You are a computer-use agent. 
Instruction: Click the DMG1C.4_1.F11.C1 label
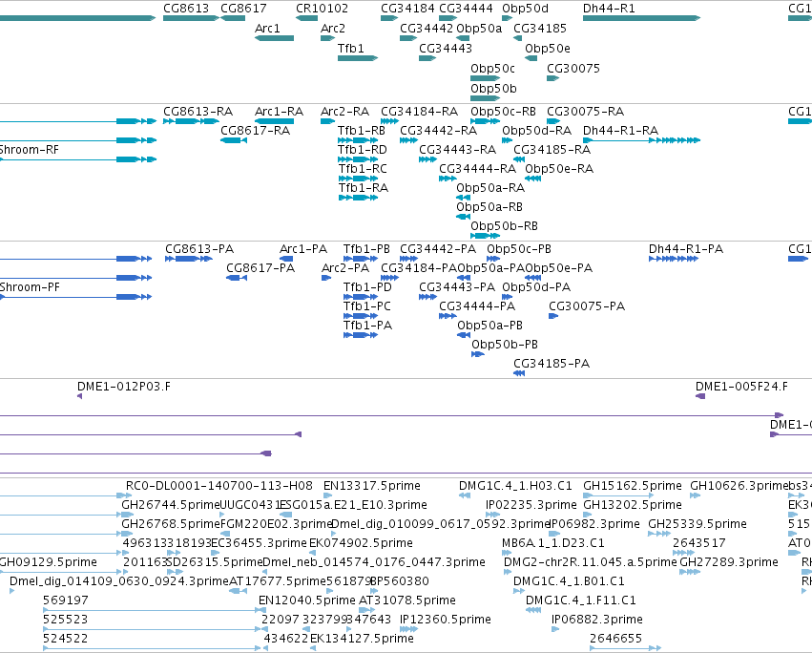(580, 601)
